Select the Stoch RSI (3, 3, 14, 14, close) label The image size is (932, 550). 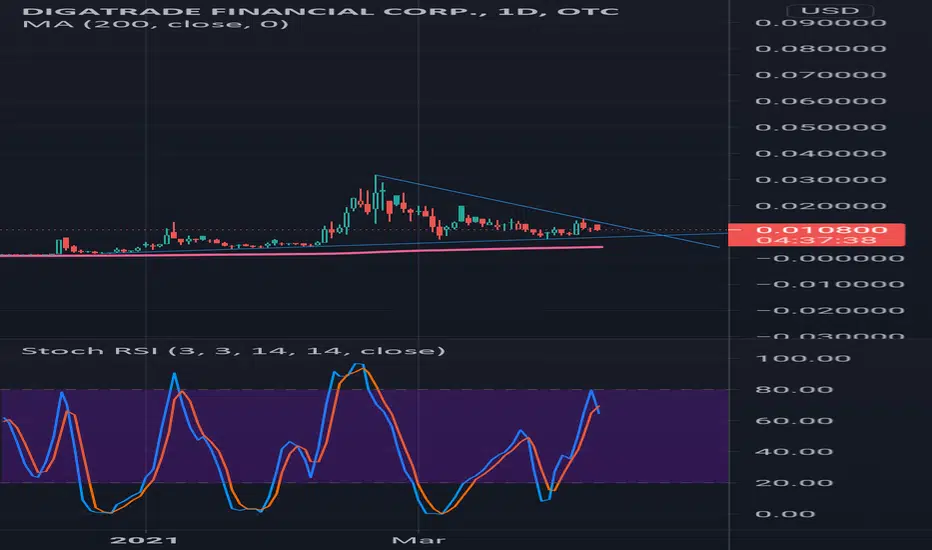233,351
